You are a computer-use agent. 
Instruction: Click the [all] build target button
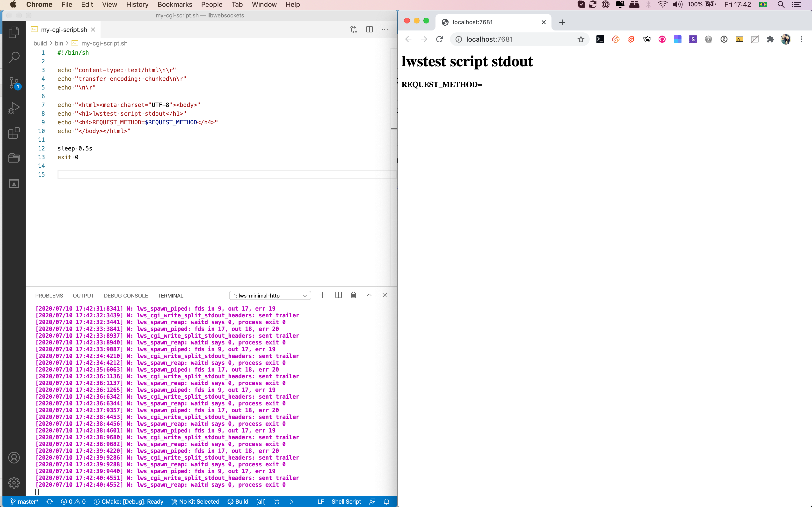tap(261, 502)
